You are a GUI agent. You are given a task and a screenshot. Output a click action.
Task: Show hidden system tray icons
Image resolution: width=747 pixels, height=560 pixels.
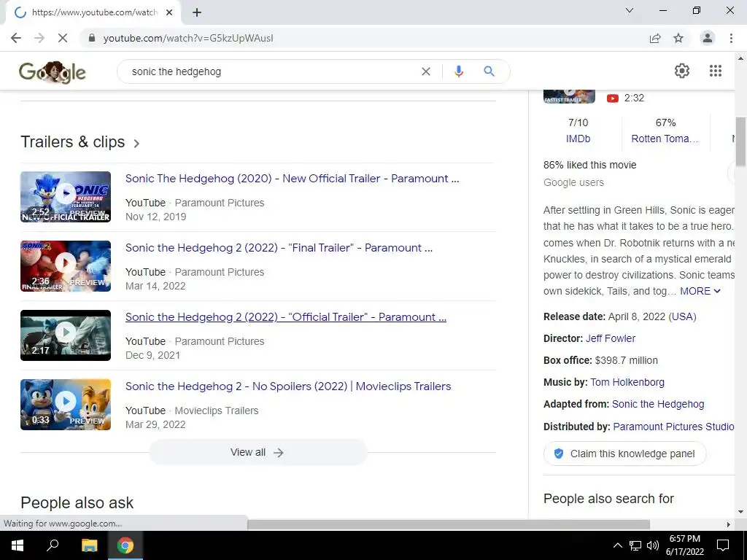[617, 545]
